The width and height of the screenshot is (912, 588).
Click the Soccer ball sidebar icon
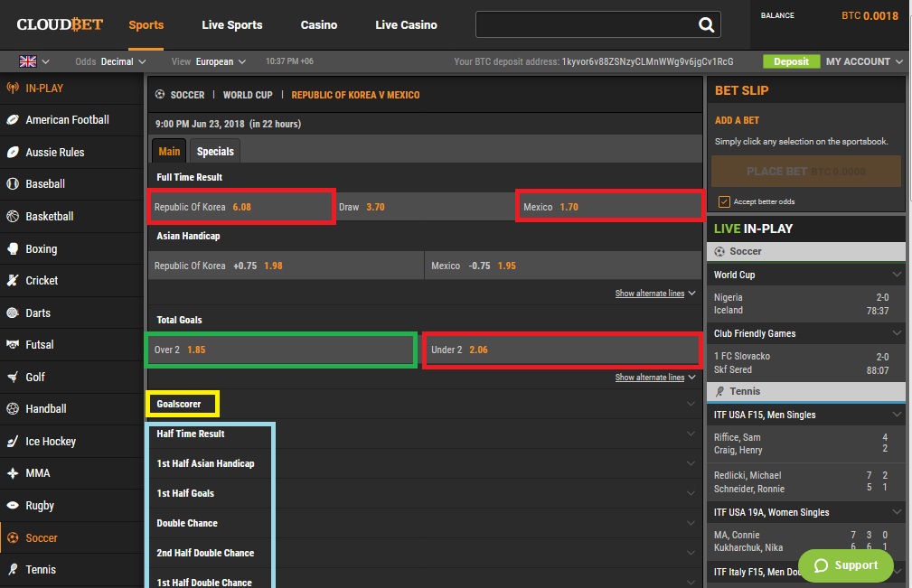click(x=13, y=538)
